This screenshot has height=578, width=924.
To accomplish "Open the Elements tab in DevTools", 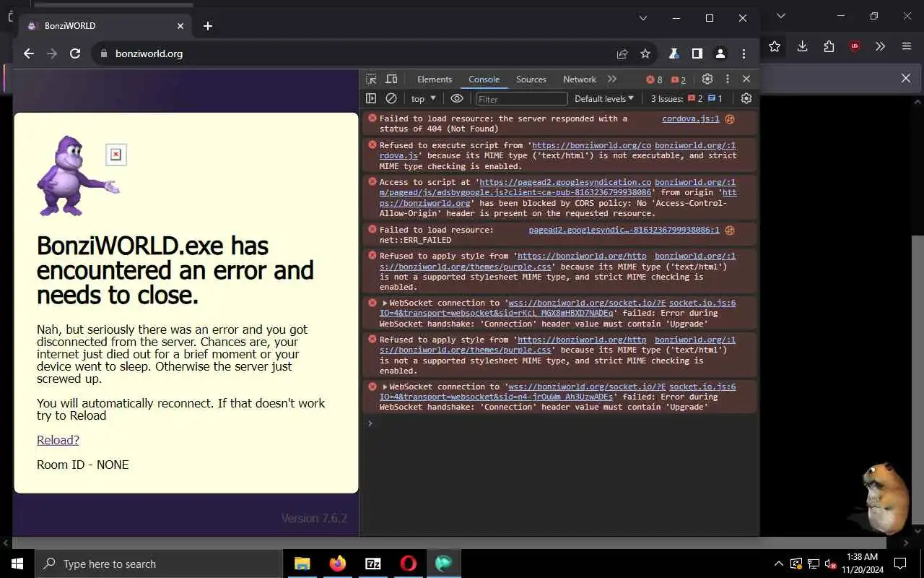I will point(435,79).
